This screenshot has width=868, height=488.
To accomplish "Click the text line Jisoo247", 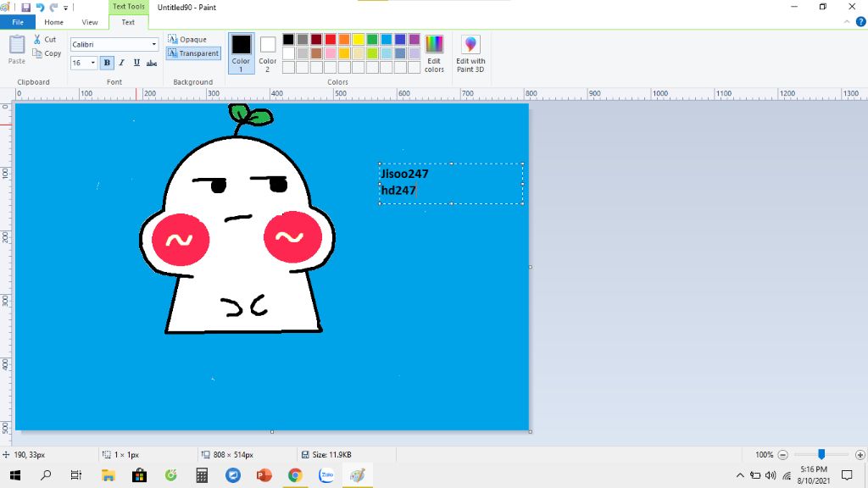I will tap(404, 174).
